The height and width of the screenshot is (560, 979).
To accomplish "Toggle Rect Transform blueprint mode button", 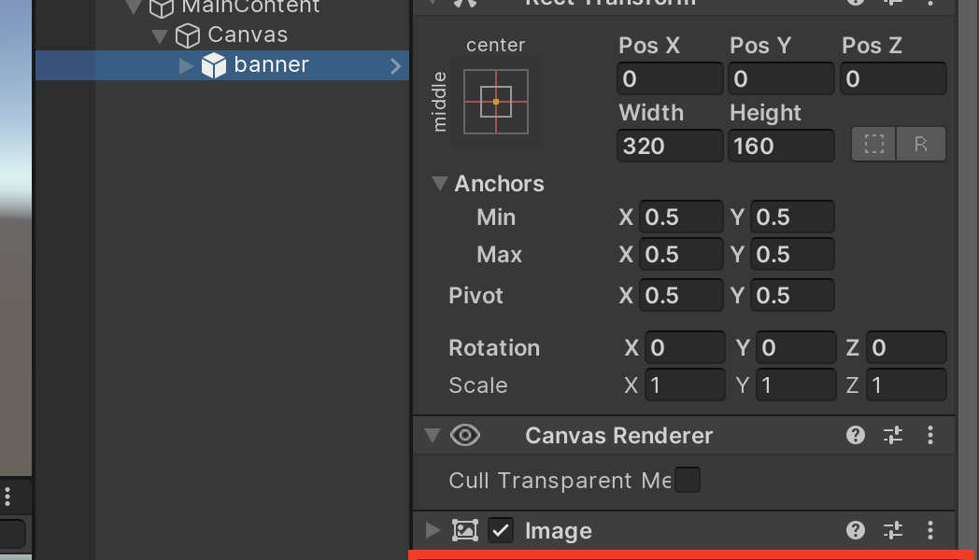I will point(873,145).
